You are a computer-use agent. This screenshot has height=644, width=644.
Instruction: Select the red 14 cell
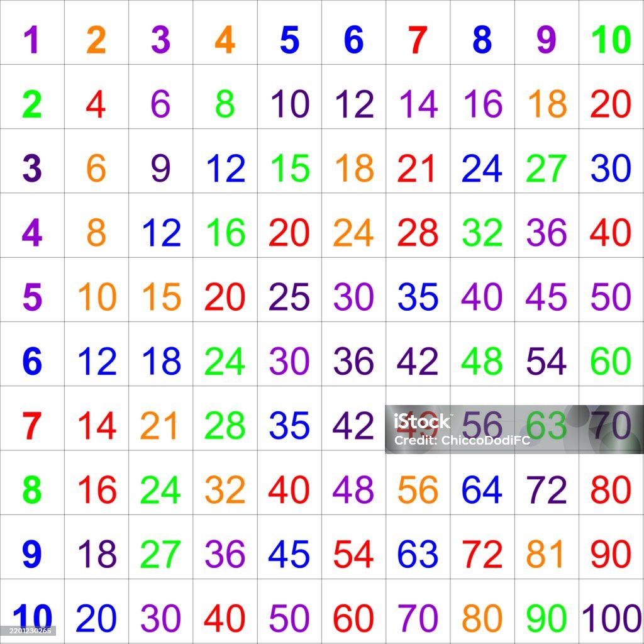coord(97,426)
